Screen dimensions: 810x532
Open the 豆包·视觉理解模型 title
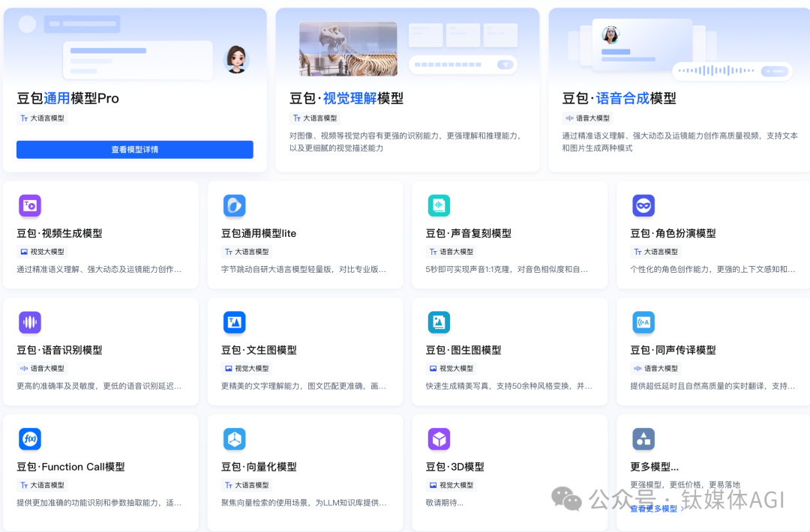pyautogui.click(x=346, y=98)
